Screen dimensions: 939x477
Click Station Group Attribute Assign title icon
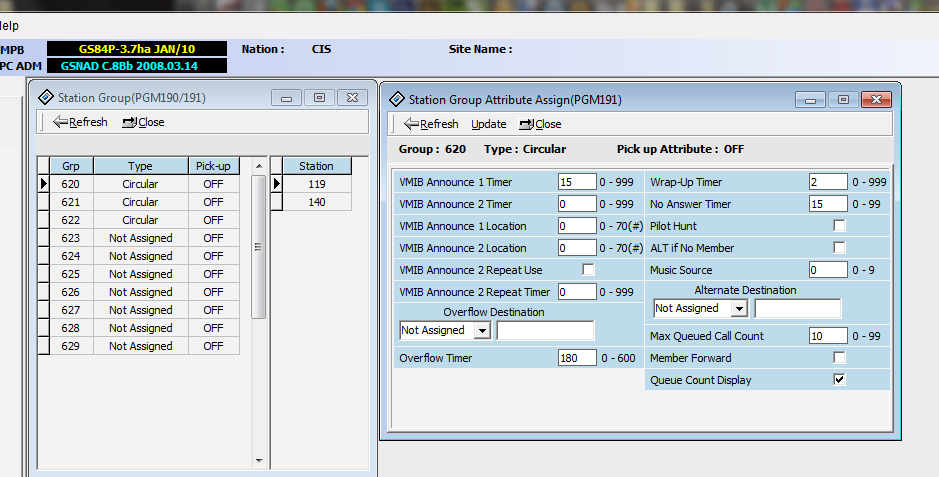pos(397,99)
